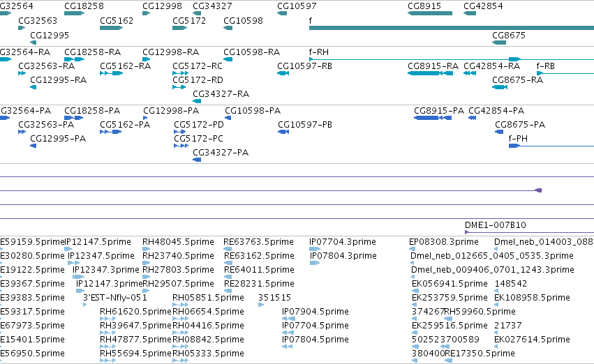594x364 pixels.
Task: Click protein label CG5172-PC
Action: pyautogui.click(x=198, y=139)
